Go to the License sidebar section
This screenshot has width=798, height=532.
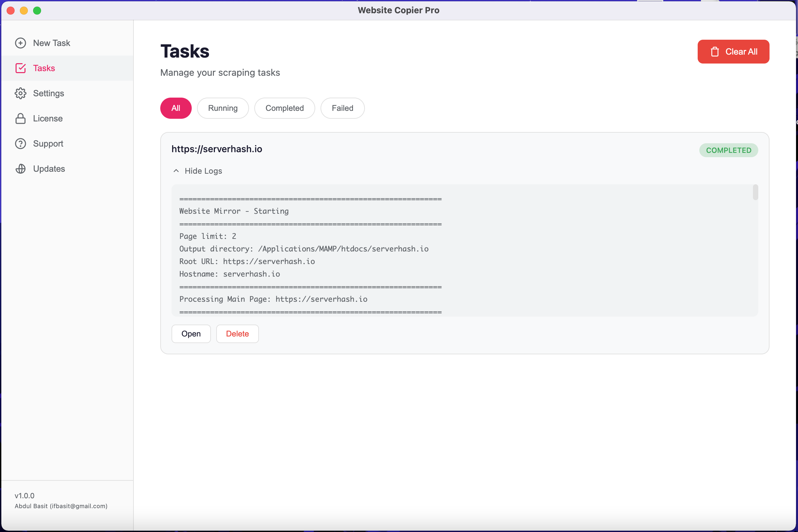pyautogui.click(x=48, y=118)
